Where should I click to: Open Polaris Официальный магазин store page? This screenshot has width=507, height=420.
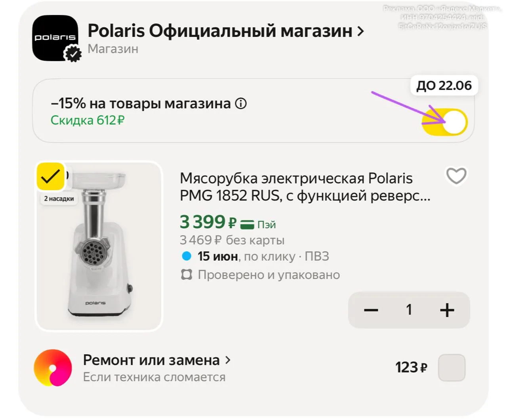coord(220,31)
